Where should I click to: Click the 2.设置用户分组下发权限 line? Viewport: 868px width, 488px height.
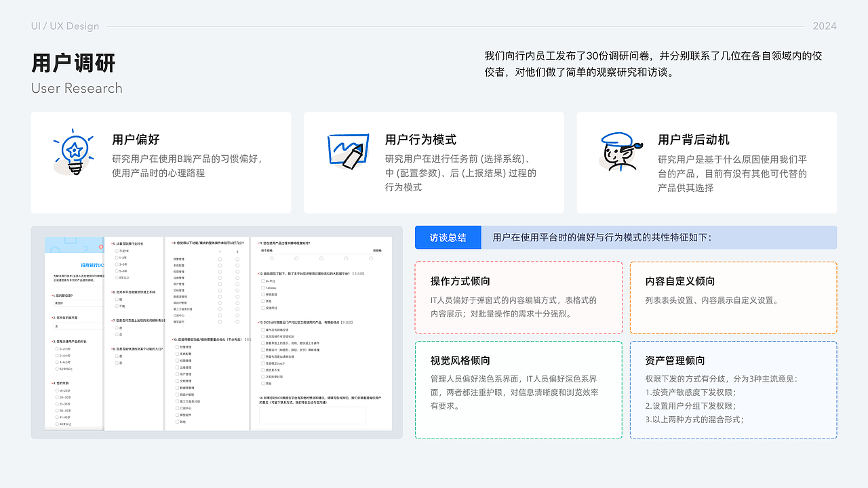(x=690, y=406)
